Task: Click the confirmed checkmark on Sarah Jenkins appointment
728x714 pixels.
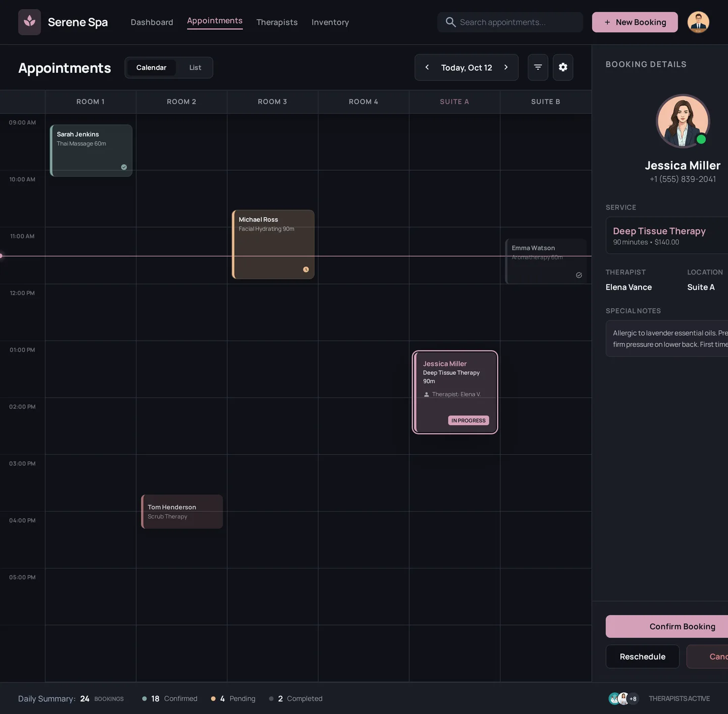Action: click(x=123, y=167)
